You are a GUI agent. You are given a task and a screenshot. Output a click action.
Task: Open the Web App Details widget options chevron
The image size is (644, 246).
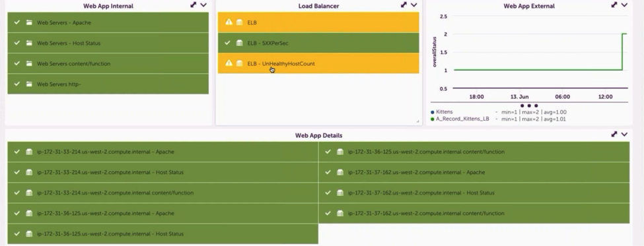(624, 134)
